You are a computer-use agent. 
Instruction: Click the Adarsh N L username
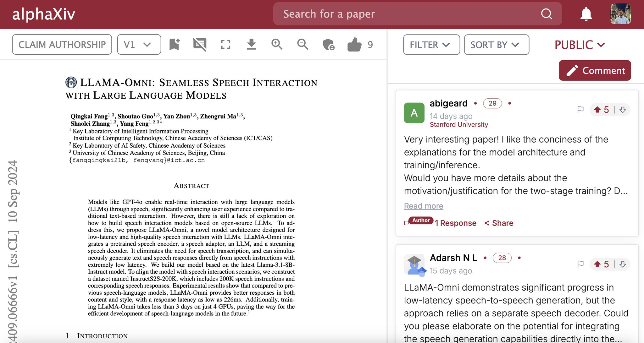point(453,258)
